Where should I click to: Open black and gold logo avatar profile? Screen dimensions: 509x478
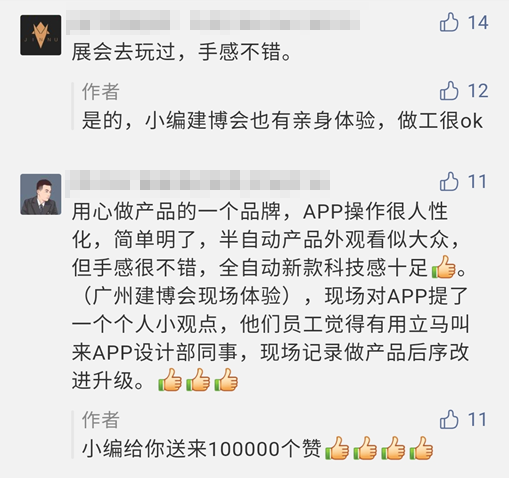coord(41,35)
